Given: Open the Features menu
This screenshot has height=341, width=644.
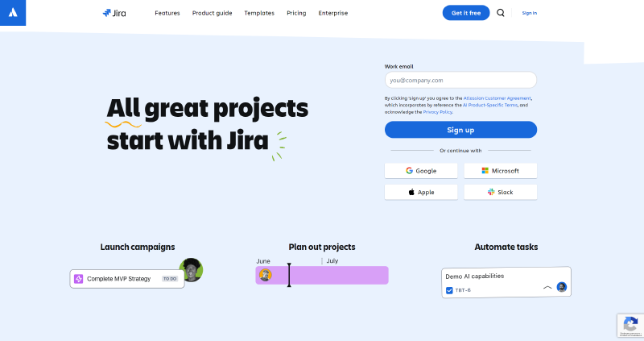Looking at the screenshot, I should 167,13.
